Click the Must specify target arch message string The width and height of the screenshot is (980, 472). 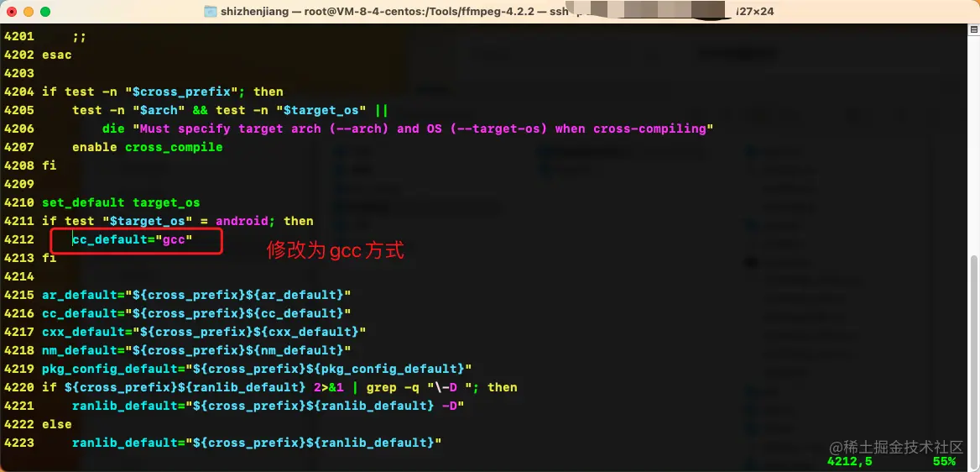tap(424, 129)
